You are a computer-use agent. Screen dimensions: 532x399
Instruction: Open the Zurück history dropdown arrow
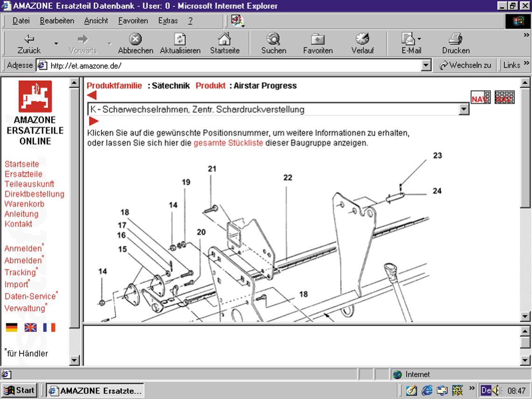tap(56, 44)
